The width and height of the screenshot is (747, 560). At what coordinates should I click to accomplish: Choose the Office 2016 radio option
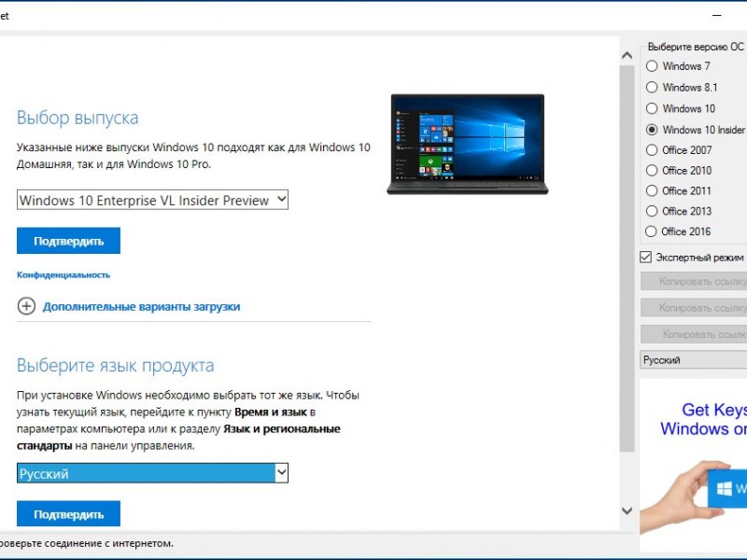coord(651,231)
